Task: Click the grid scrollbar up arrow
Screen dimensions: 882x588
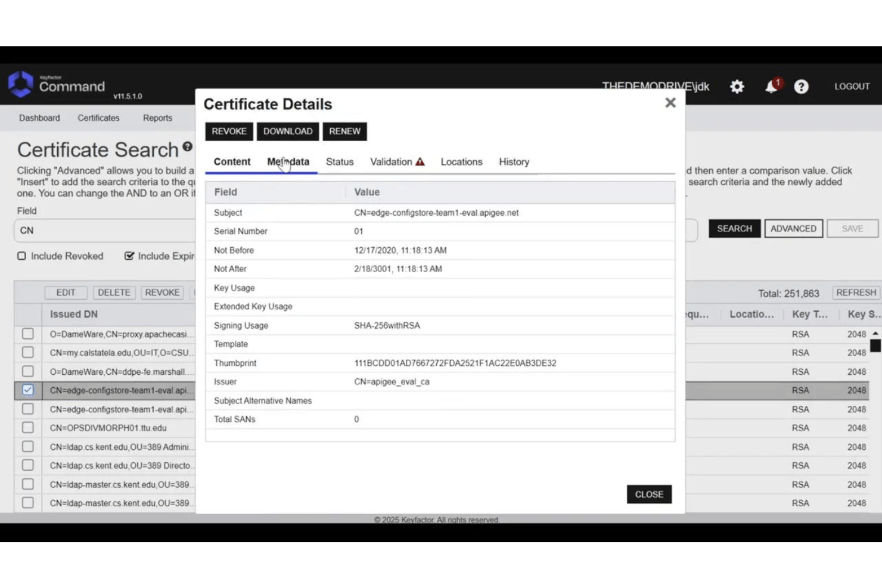Action: pos(875,333)
